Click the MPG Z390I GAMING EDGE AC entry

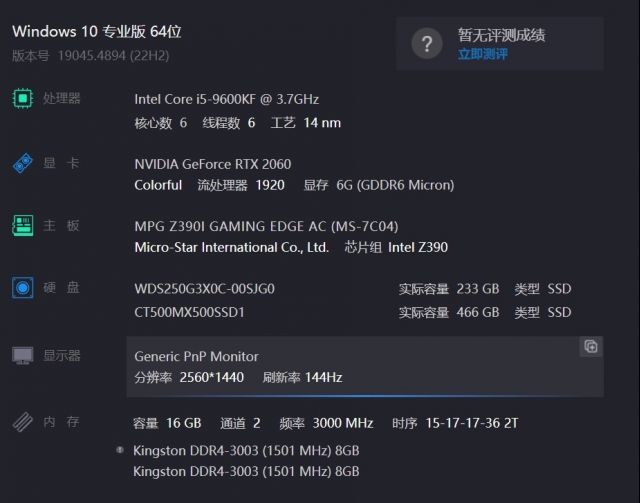(266, 226)
